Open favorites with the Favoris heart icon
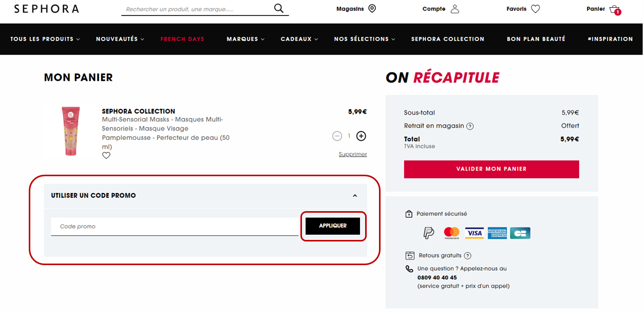The height and width of the screenshot is (317, 644). [x=535, y=8]
